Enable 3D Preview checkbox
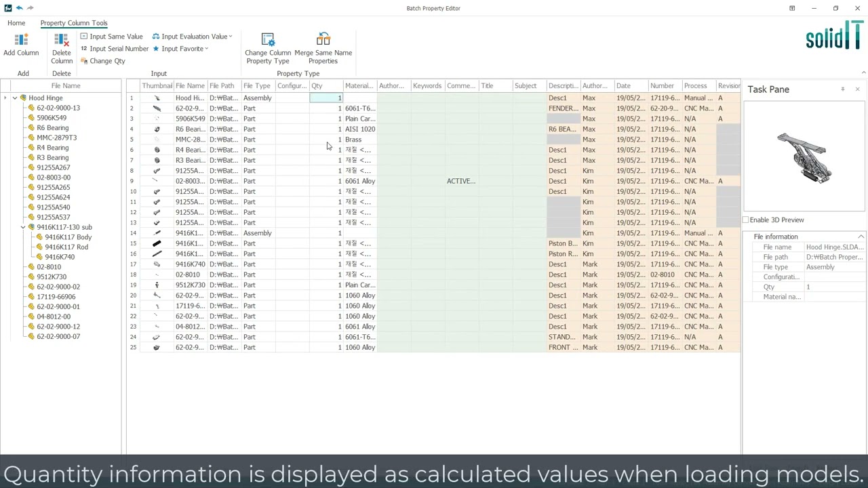Image resolution: width=868 pixels, height=488 pixels. (746, 220)
